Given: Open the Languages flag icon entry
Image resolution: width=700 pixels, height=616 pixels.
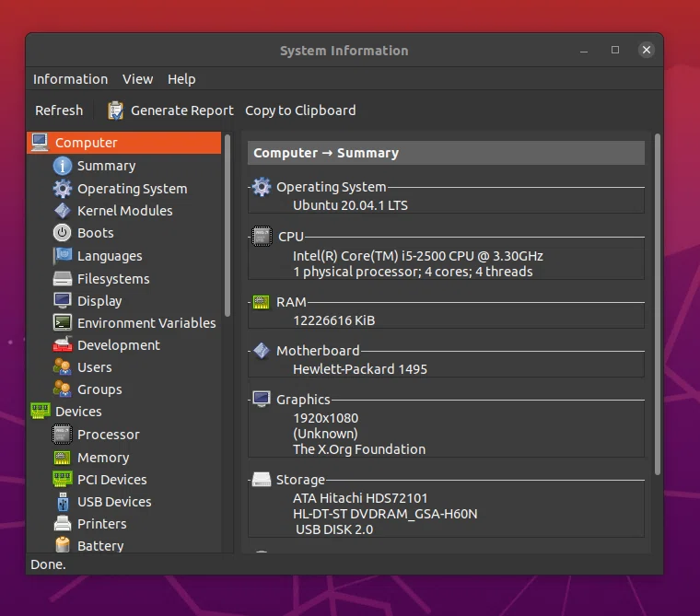Looking at the screenshot, I should 62,255.
